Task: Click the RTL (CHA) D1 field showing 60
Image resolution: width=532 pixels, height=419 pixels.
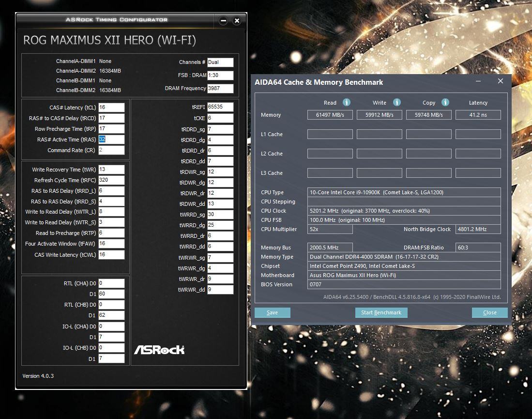Action: point(111,294)
